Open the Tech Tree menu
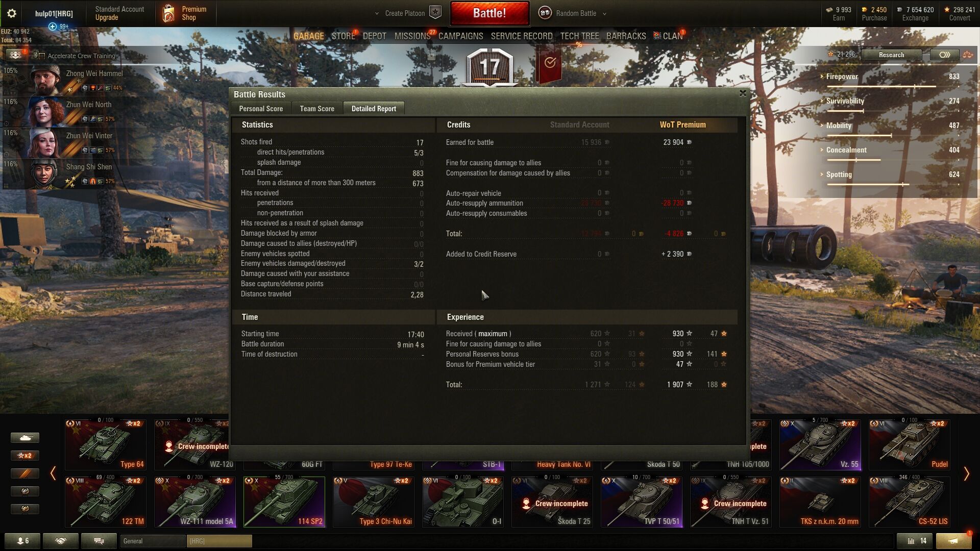 pyautogui.click(x=579, y=36)
